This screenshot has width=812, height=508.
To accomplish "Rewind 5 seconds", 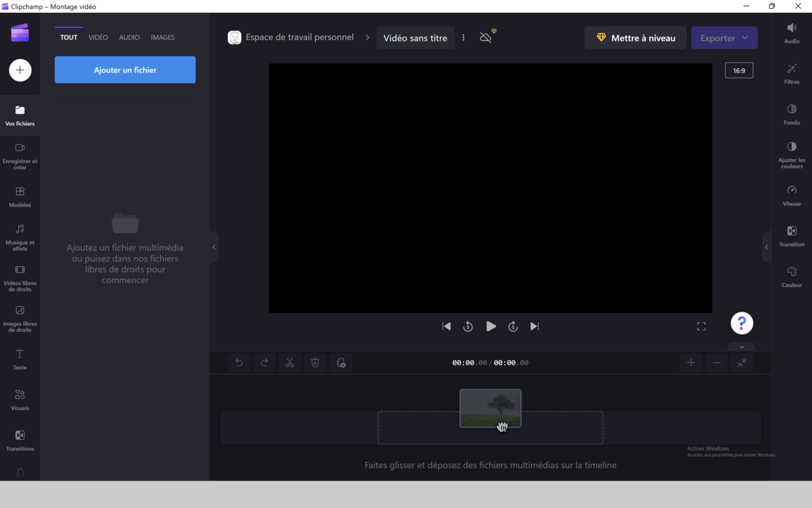I will (468, 326).
